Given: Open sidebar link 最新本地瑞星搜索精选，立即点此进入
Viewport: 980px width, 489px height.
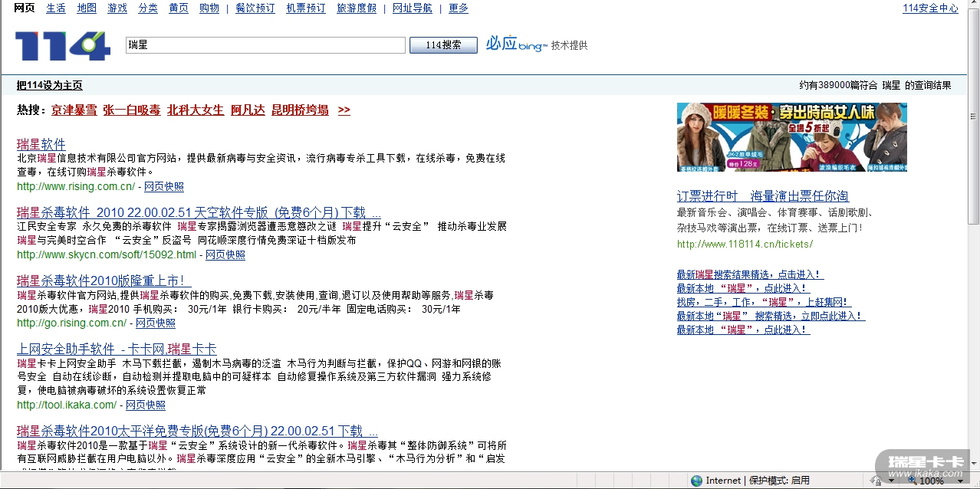Looking at the screenshot, I should 771,316.
